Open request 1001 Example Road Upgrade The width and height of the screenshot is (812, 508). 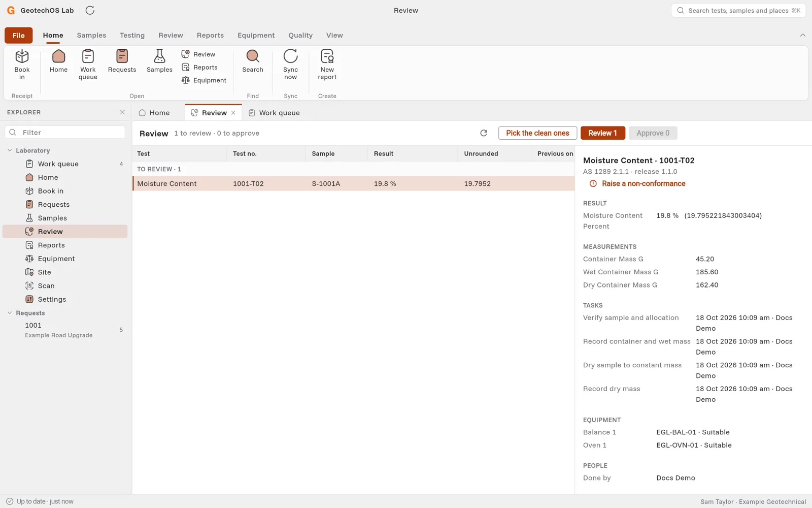click(65, 330)
